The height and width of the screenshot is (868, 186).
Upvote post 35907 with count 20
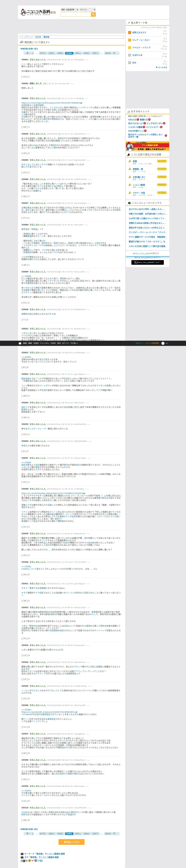point(22,753)
